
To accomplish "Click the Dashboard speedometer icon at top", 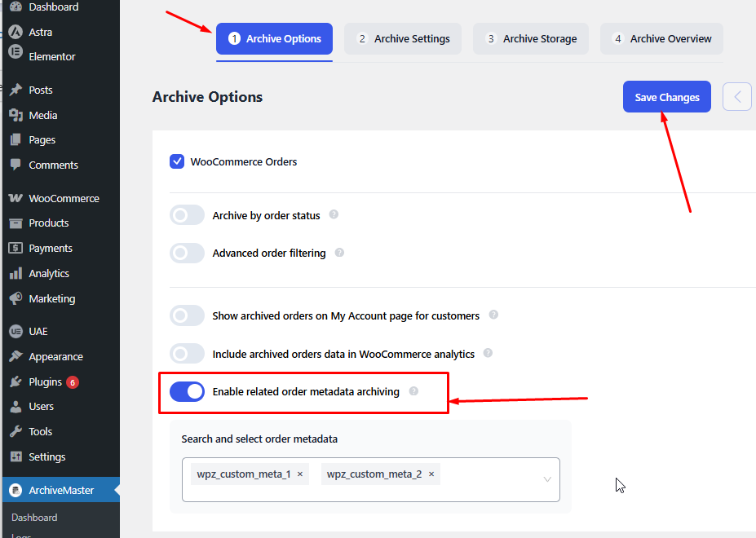I will pyautogui.click(x=16, y=7).
